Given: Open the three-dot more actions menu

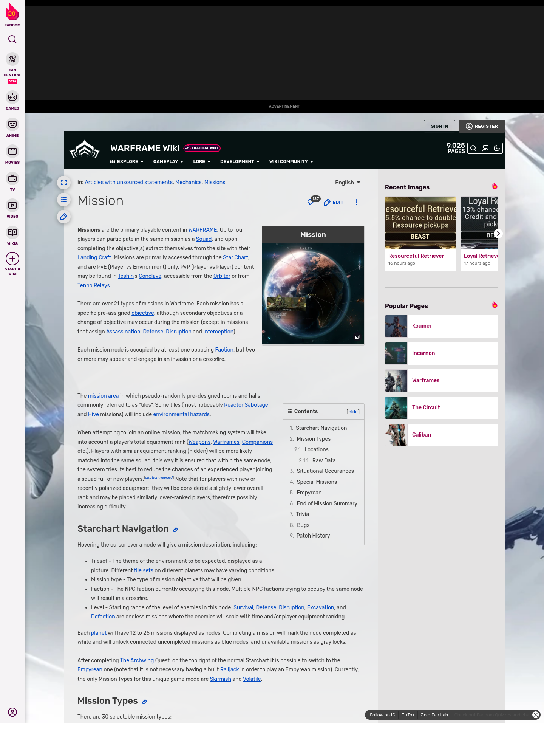Looking at the screenshot, I should [357, 202].
